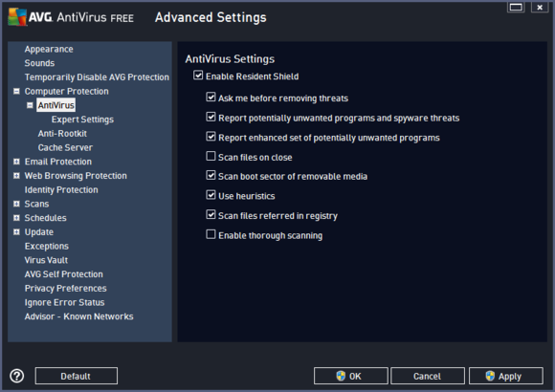This screenshot has width=555, height=392.
Task: Select Update in the tree
Action: [39, 232]
